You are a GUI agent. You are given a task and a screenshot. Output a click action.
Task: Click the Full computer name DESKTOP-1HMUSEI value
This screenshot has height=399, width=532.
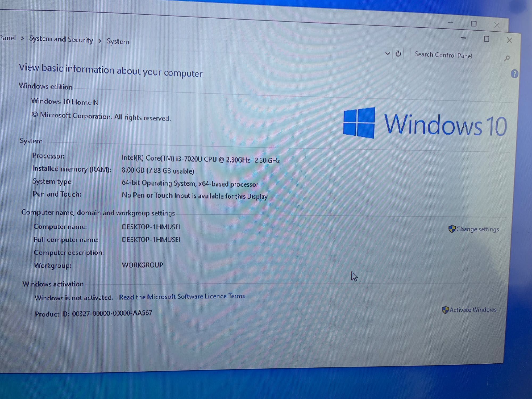(x=151, y=240)
